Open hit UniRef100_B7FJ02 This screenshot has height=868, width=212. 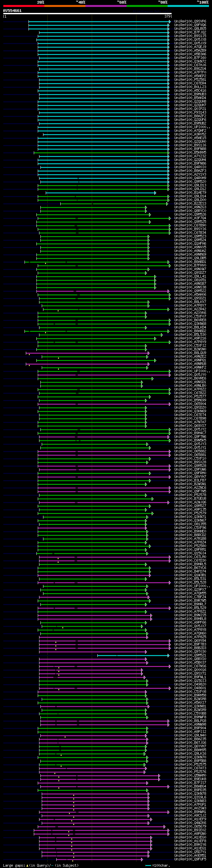tap(190, 33)
